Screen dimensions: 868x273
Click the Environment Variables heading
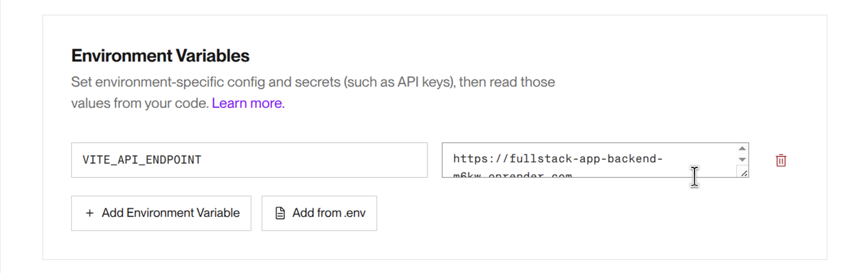(160, 56)
